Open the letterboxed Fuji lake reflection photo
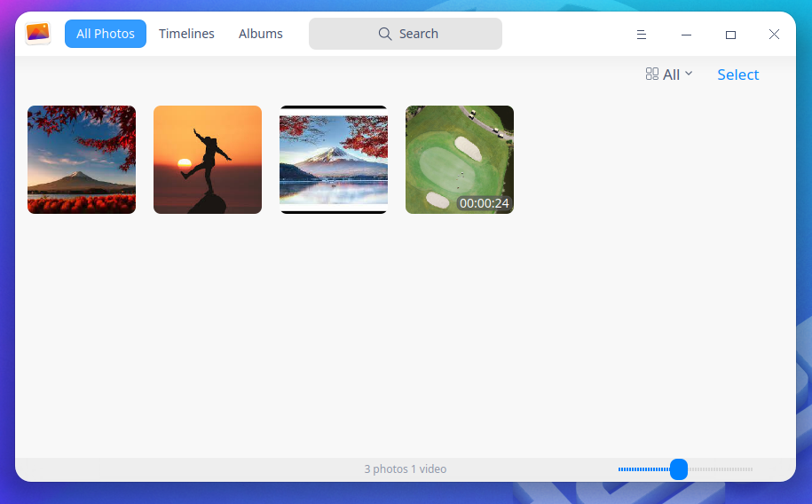The height and width of the screenshot is (504, 812). click(x=334, y=160)
